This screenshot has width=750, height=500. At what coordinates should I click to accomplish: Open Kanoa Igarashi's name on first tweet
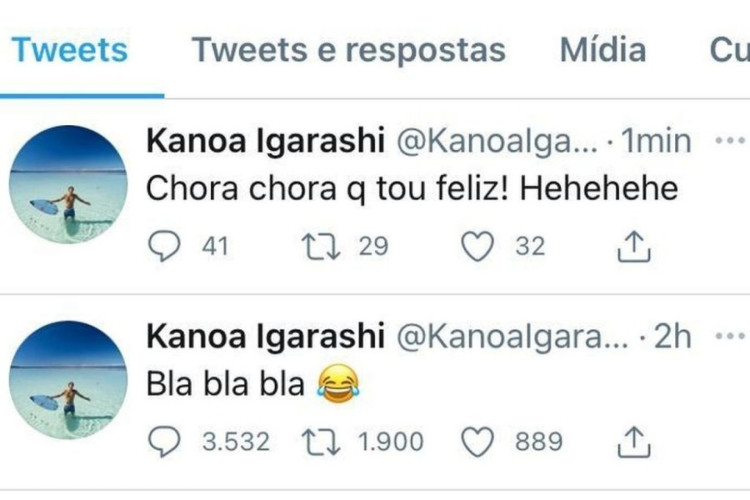click(x=266, y=142)
